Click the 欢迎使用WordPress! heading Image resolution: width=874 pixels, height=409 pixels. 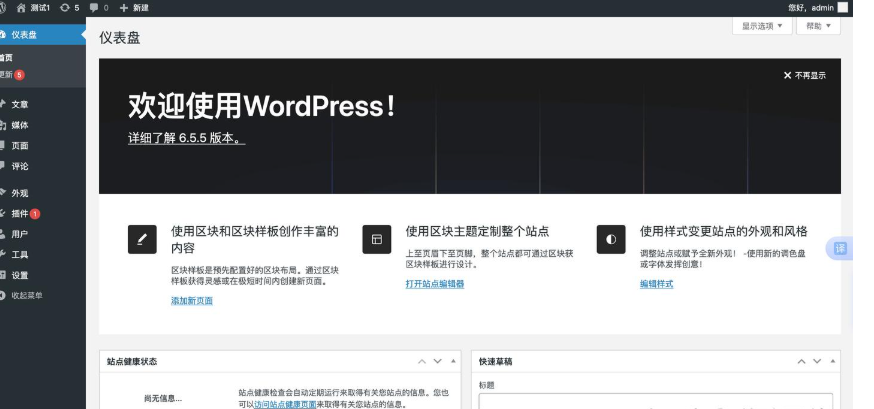[262, 105]
